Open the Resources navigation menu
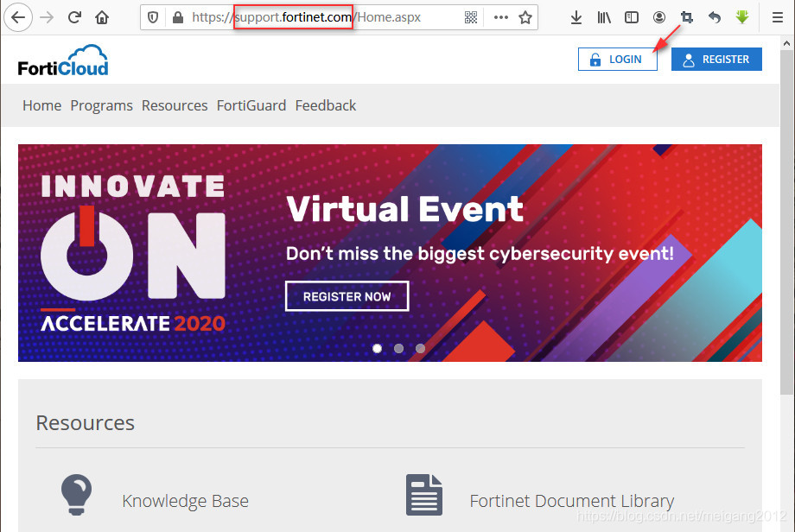 175,105
